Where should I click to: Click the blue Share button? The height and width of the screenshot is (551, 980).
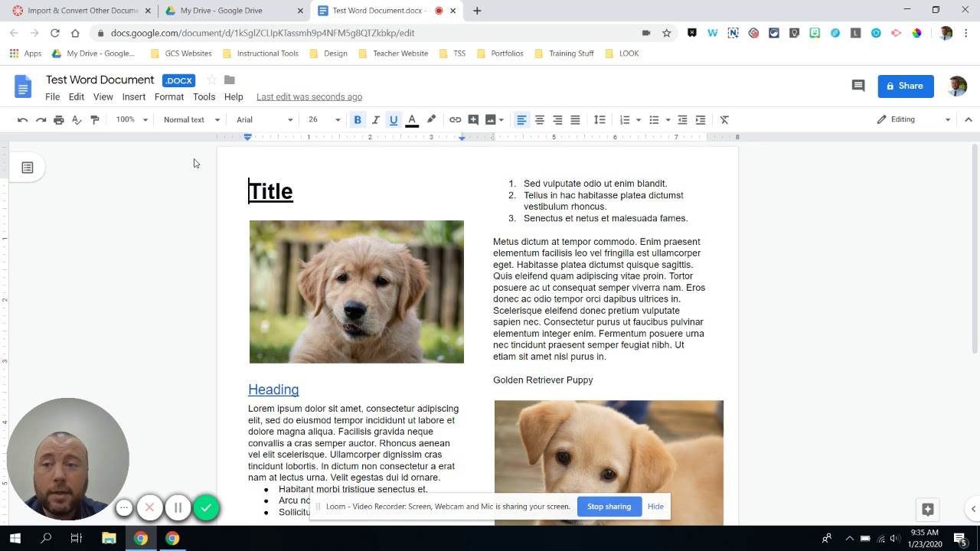point(906,86)
